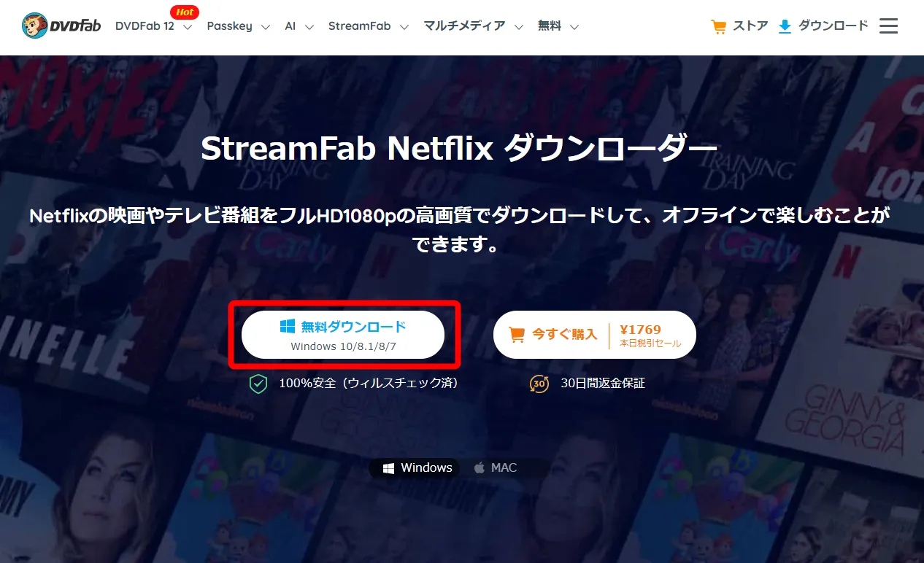Viewport: 924px width, 563px height.
Task: Open the shopping cart store icon
Action: 719,27
